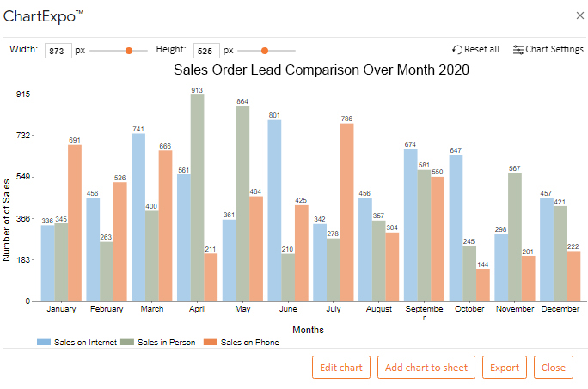Click the Width input field

tap(58, 51)
